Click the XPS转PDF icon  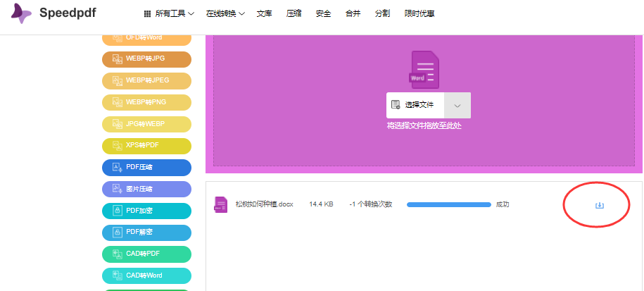118,146
